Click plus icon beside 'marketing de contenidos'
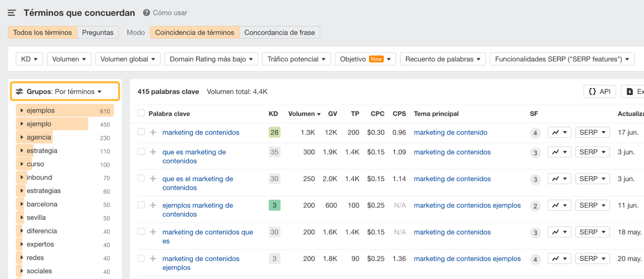The image size is (644, 279). pos(153,132)
